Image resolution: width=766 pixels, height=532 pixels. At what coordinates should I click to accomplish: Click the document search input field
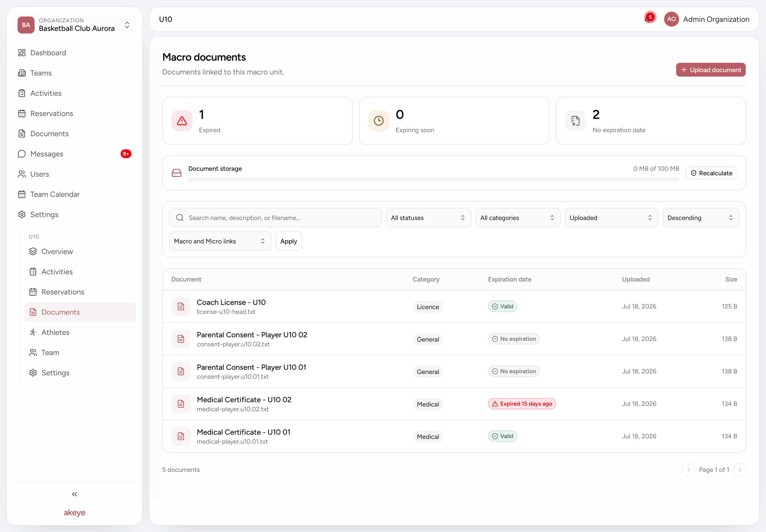click(275, 218)
